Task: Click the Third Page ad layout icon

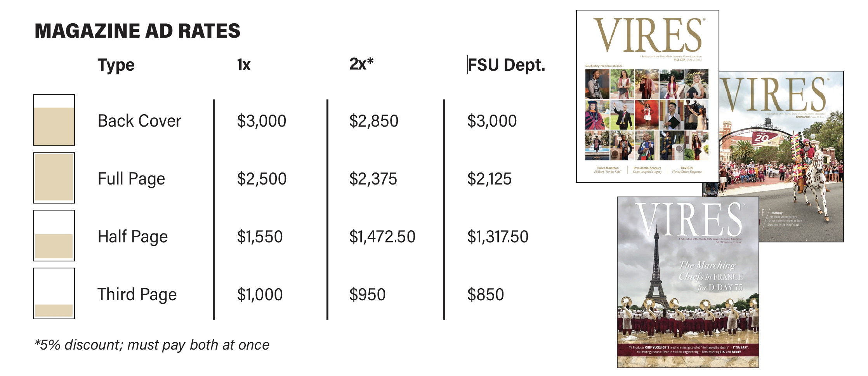Action: pyautogui.click(x=54, y=293)
